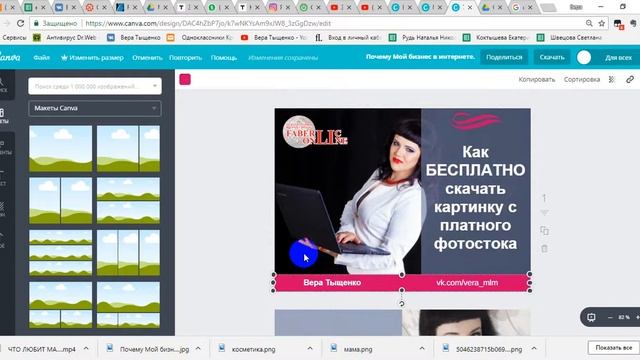Click the vk.com/vera_mlm text on canvas

467,282
